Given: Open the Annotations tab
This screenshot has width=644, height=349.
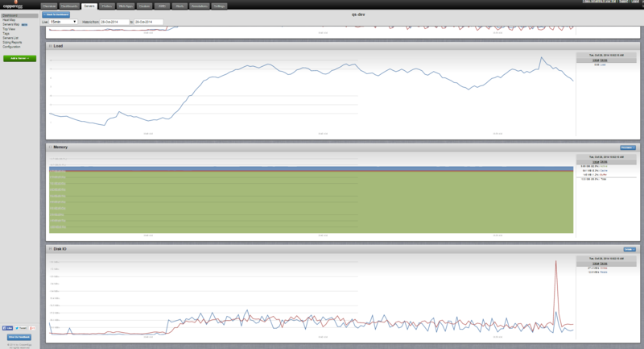Looking at the screenshot, I should pos(199,6).
